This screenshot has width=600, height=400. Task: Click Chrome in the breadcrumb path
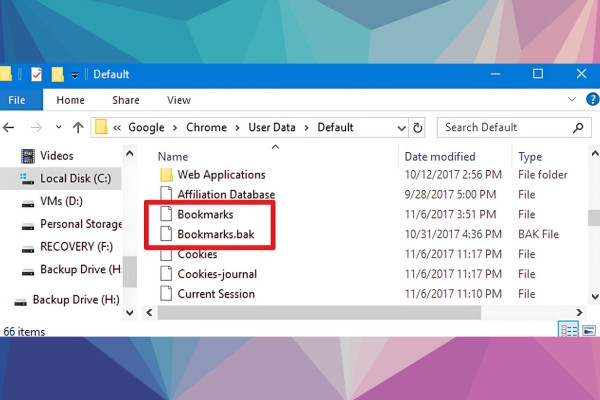pos(206,127)
